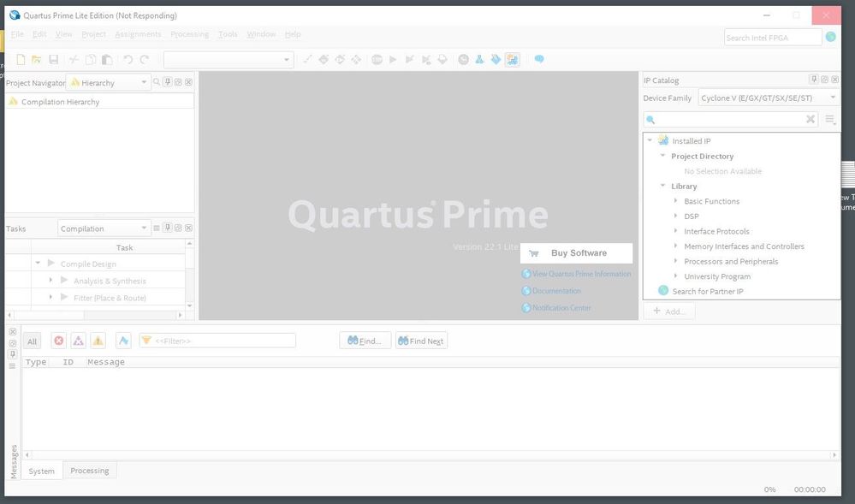Click the Save floppy disk icon
855x504 pixels.
(53, 59)
